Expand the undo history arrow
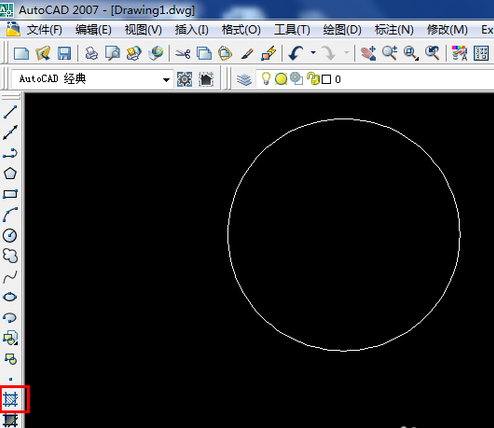Image resolution: width=494 pixels, height=428 pixels. (x=313, y=53)
